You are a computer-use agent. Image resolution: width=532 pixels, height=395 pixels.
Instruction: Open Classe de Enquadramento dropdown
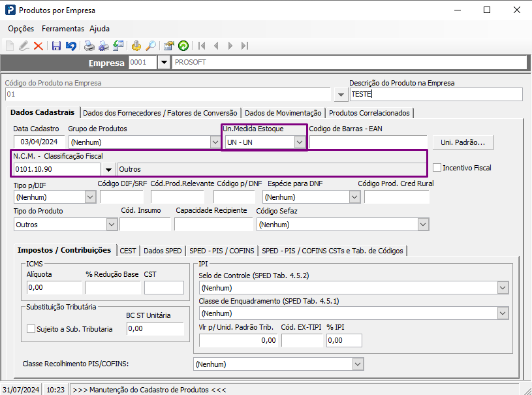[503, 313]
